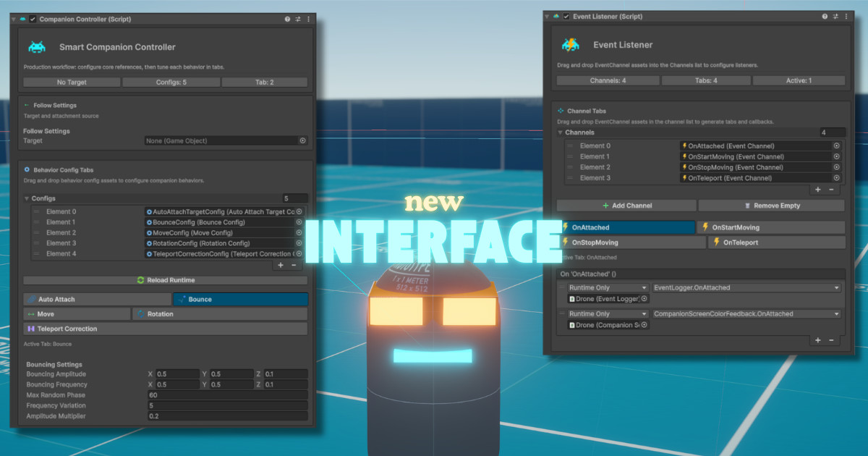Collapse the Channels list foldout

coord(560,133)
